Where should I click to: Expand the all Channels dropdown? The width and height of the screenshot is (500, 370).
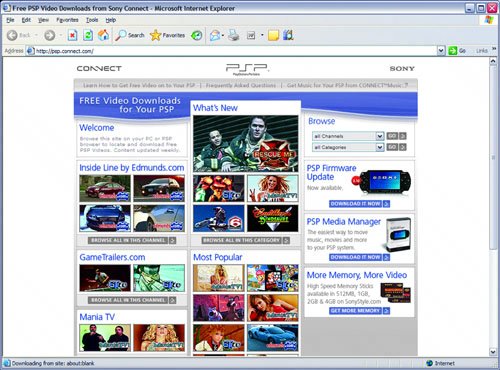[x=379, y=136]
